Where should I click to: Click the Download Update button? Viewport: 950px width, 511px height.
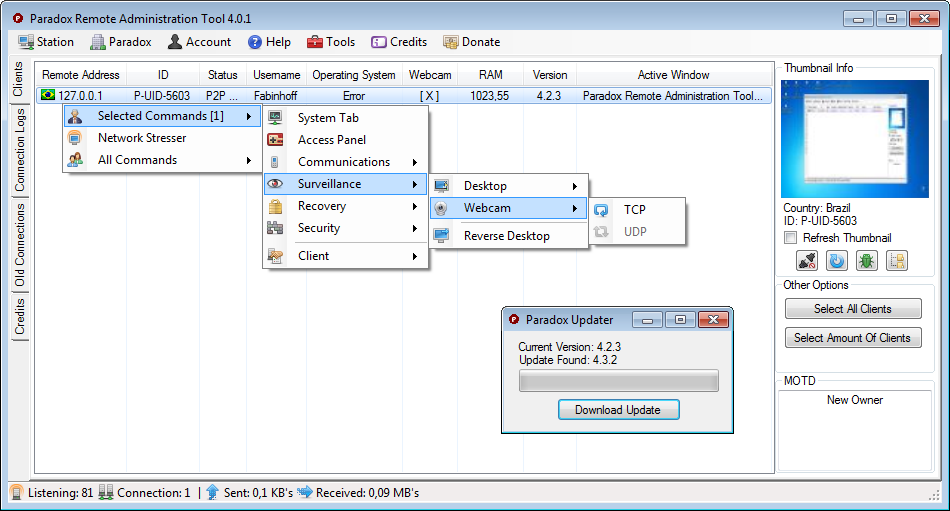(x=619, y=410)
